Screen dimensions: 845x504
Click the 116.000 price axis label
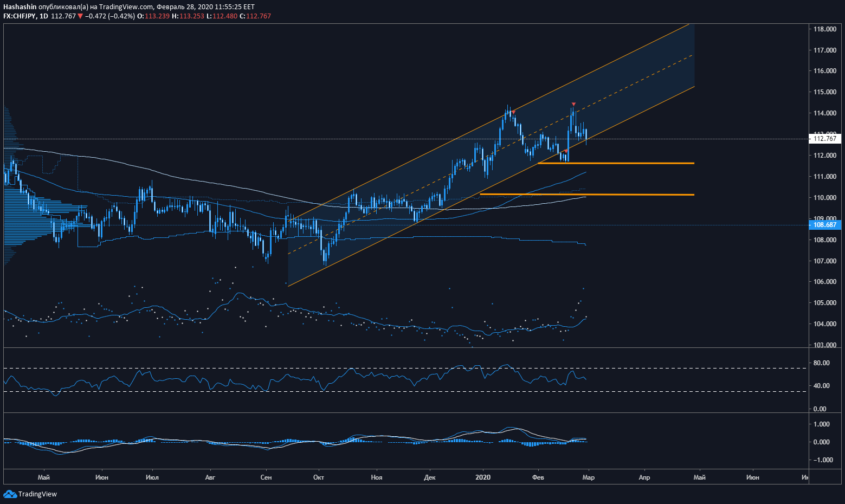(824, 71)
